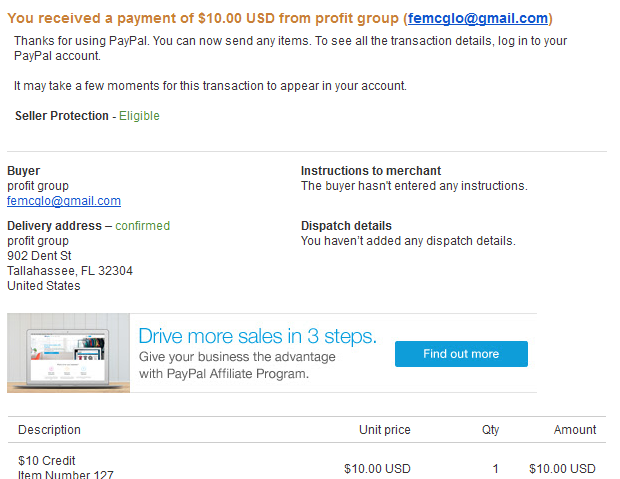Click the Tallahassee, FL 32304 line

(70, 271)
